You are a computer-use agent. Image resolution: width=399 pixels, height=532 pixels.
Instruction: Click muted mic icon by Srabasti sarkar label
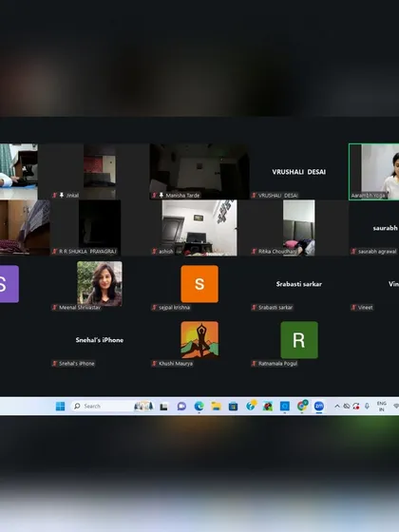(x=255, y=308)
